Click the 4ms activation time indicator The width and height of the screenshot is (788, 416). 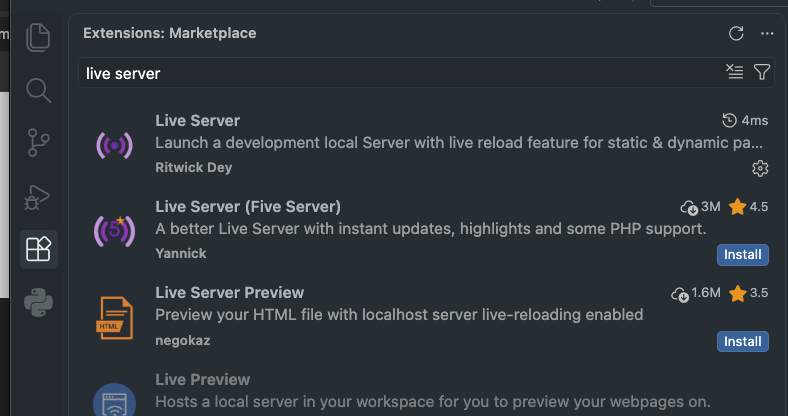(745, 121)
